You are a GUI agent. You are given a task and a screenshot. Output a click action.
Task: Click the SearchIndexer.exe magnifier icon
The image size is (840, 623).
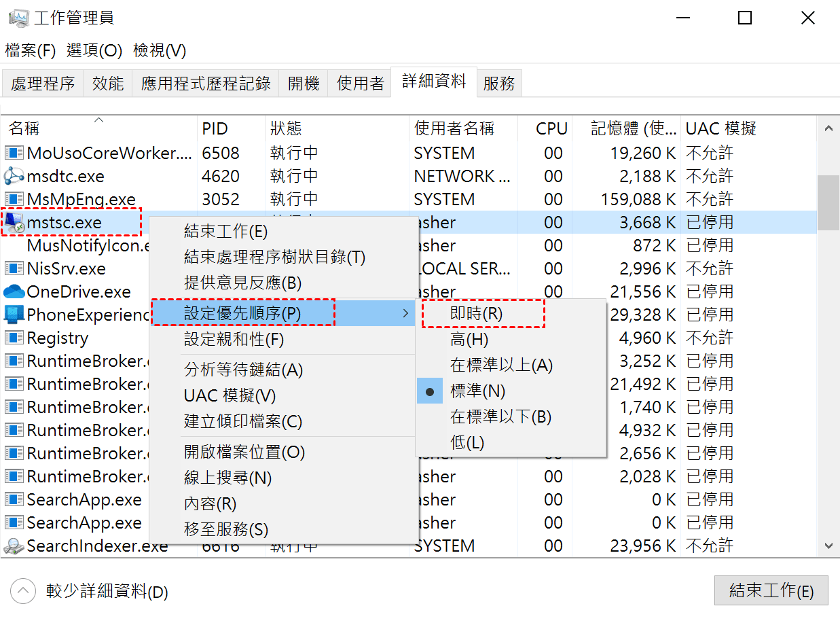pos(14,546)
